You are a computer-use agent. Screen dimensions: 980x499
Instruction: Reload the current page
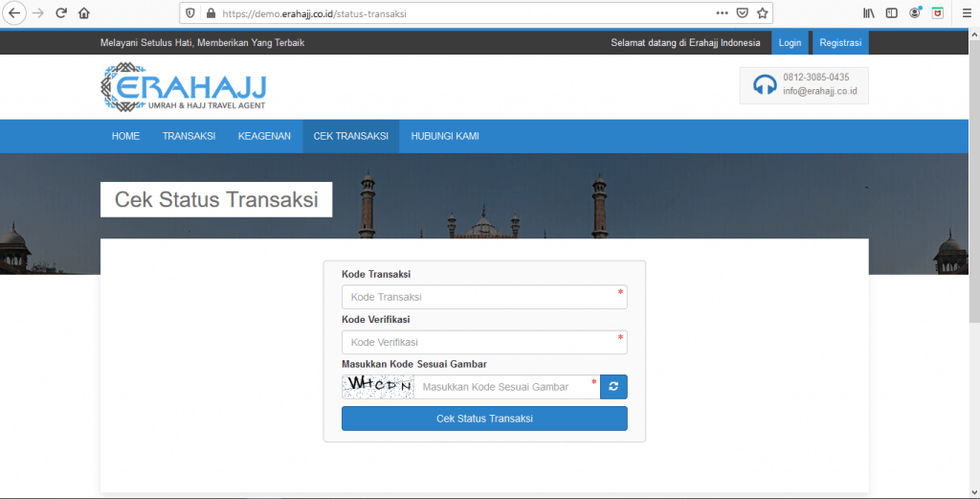pos(61,13)
